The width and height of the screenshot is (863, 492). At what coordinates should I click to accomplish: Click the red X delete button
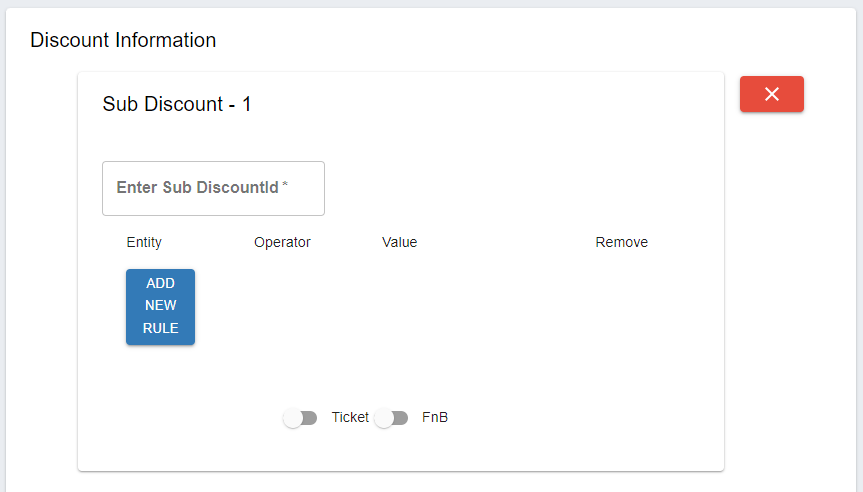tap(771, 94)
